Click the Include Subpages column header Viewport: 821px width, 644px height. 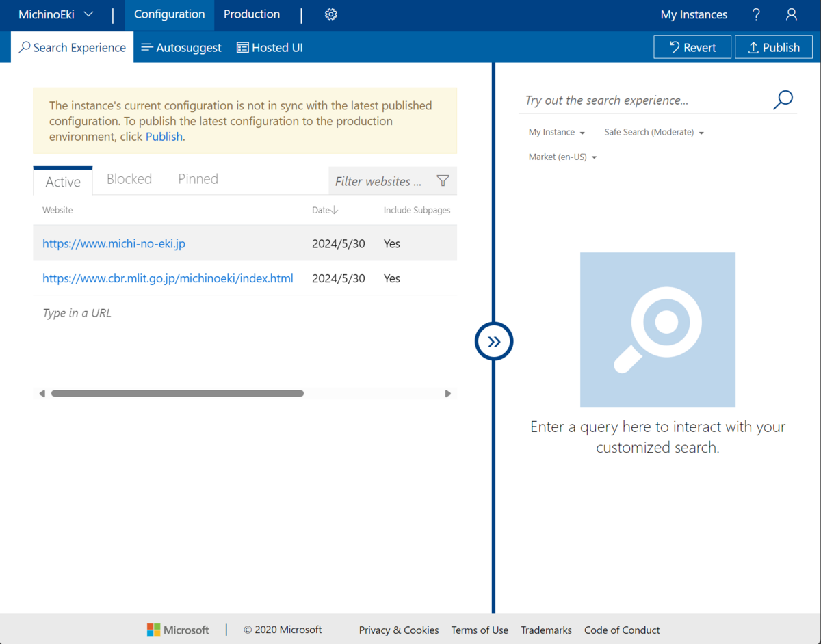[x=417, y=210]
